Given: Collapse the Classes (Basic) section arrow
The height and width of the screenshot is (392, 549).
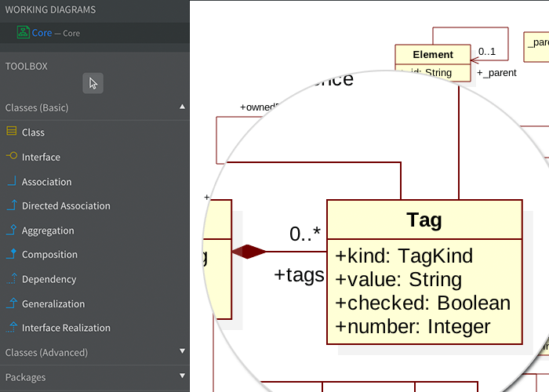Looking at the screenshot, I should click(182, 107).
